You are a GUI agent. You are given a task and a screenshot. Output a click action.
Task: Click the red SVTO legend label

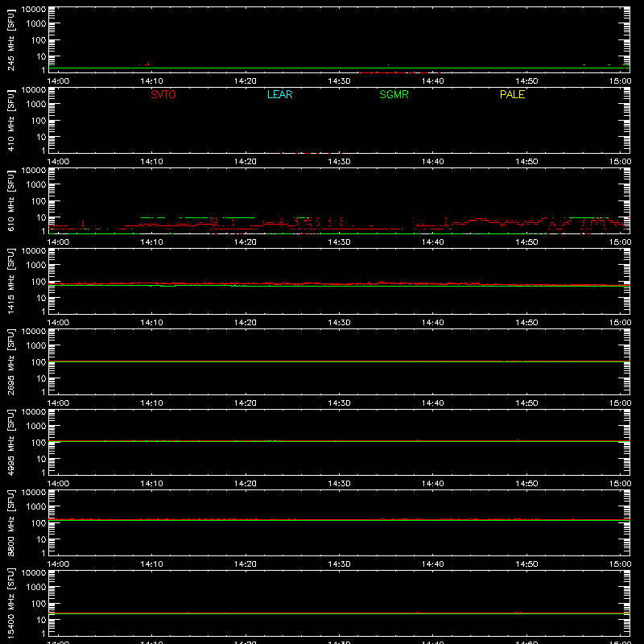coord(163,94)
